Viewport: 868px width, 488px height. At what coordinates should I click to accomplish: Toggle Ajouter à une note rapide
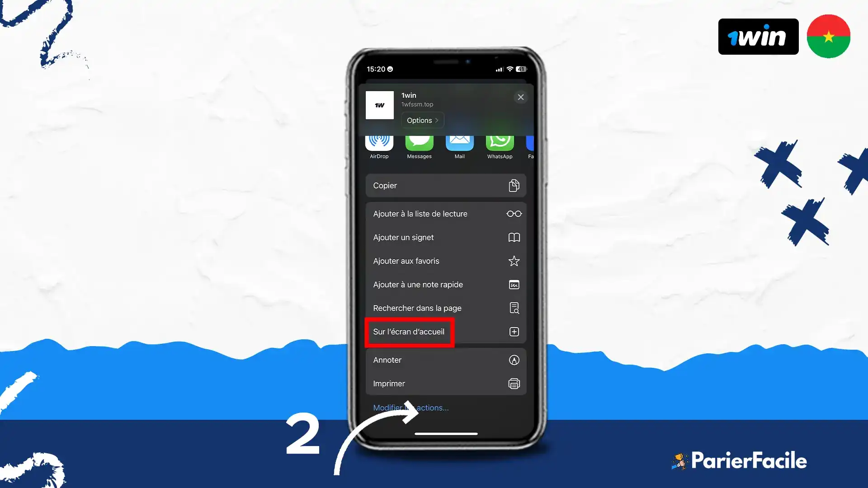click(445, 284)
